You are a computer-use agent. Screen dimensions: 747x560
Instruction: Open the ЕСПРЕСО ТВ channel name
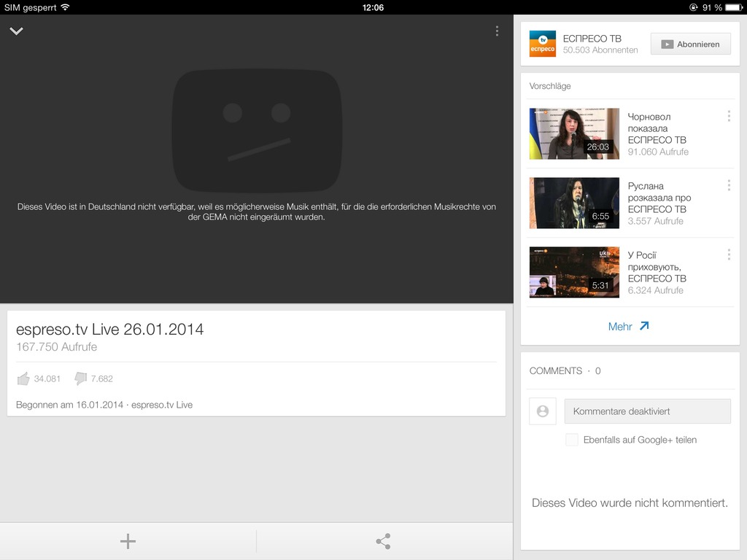pos(592,39)
